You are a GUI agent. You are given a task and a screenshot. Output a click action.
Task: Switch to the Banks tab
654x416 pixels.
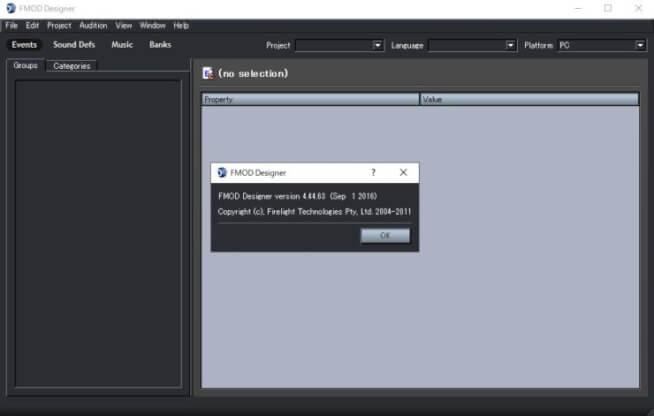tap(160, 45)
